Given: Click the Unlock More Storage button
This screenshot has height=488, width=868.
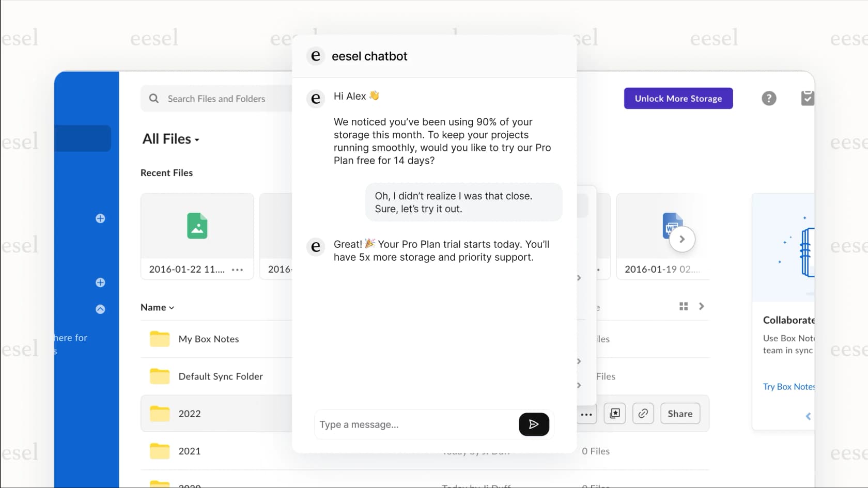Looking at the screenshot, I should pos(678,98).
